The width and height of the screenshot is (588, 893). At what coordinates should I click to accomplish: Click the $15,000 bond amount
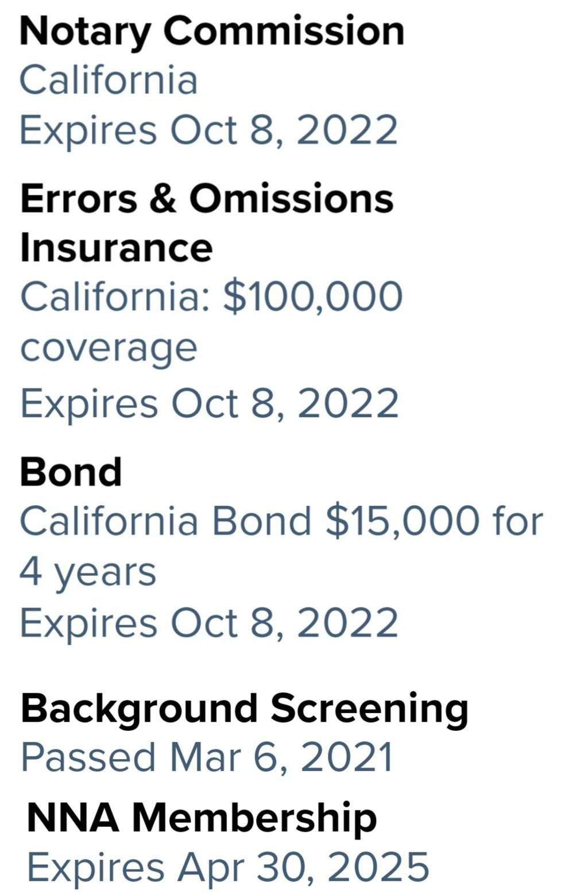[402, 522]
